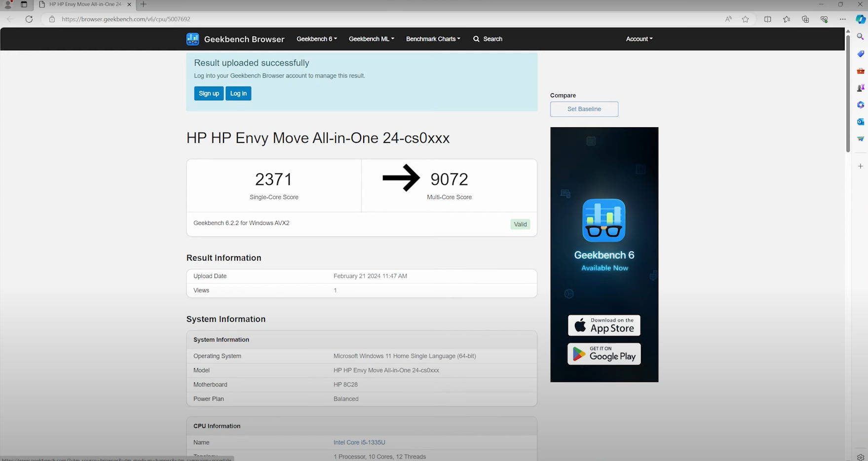Expand the Geekbench ML dropdown
Viewport: 868px width, 461px height.
[x=371, y=39]
